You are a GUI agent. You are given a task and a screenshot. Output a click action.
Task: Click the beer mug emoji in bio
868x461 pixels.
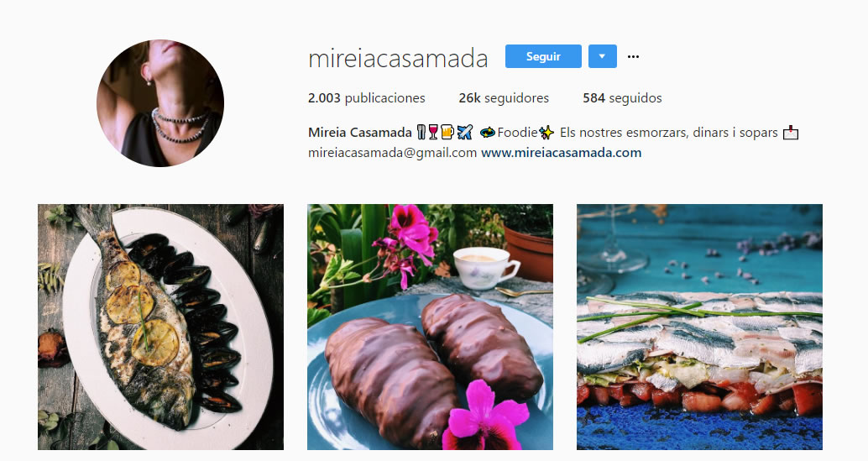tap(447, 133)
